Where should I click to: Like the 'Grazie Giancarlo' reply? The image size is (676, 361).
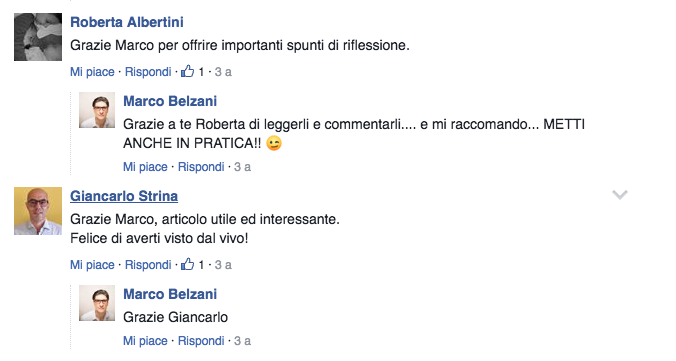point(145,341)
